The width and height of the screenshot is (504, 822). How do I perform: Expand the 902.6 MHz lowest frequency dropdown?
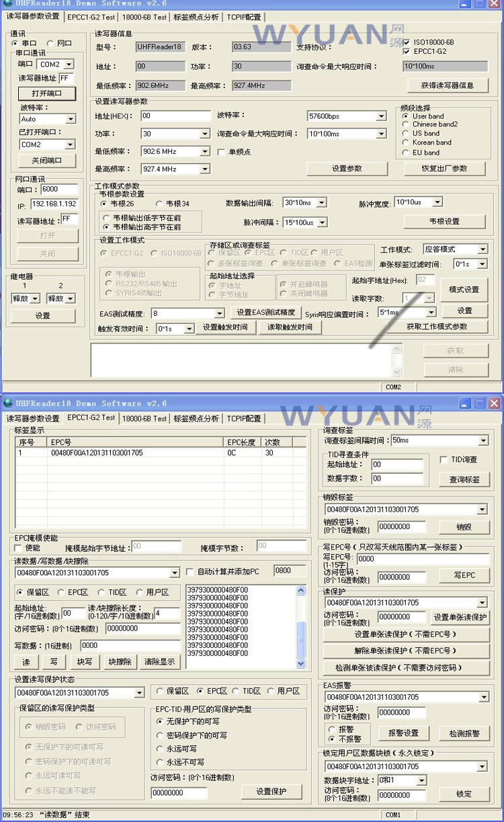point(205,151)
